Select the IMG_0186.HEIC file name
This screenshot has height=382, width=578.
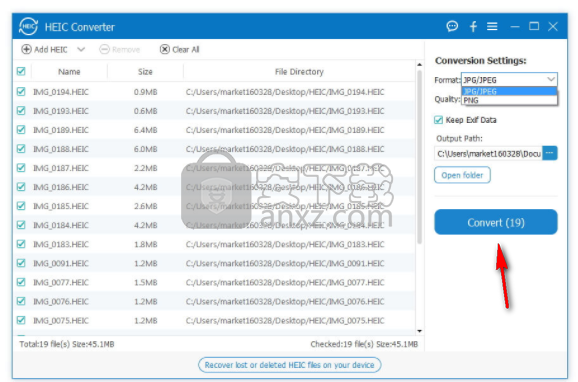(61, 187)
